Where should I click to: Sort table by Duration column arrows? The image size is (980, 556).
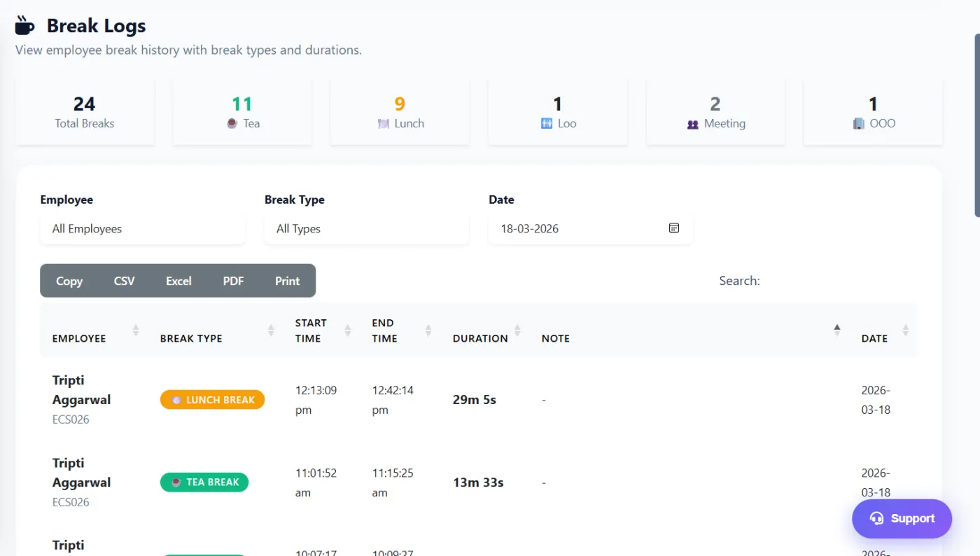[x=517, y=331]
